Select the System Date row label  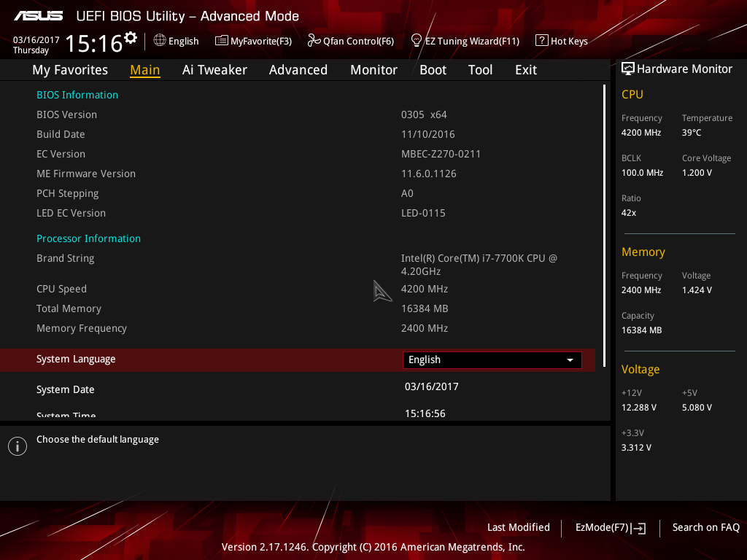coord(65,389)
